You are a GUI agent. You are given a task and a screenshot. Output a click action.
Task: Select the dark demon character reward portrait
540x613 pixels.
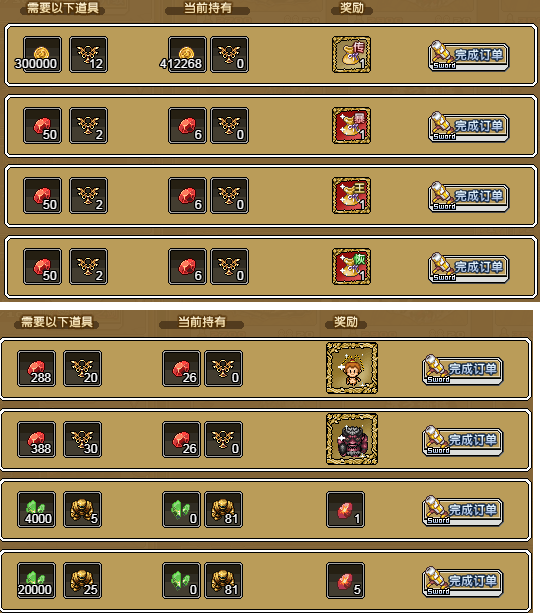352,439
